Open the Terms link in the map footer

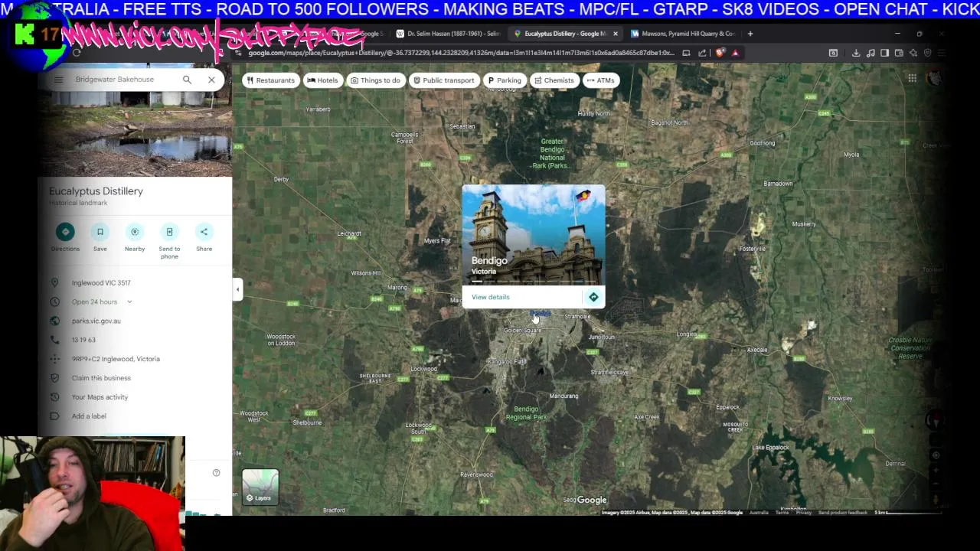pyautogui.click(x=782, y=513)
